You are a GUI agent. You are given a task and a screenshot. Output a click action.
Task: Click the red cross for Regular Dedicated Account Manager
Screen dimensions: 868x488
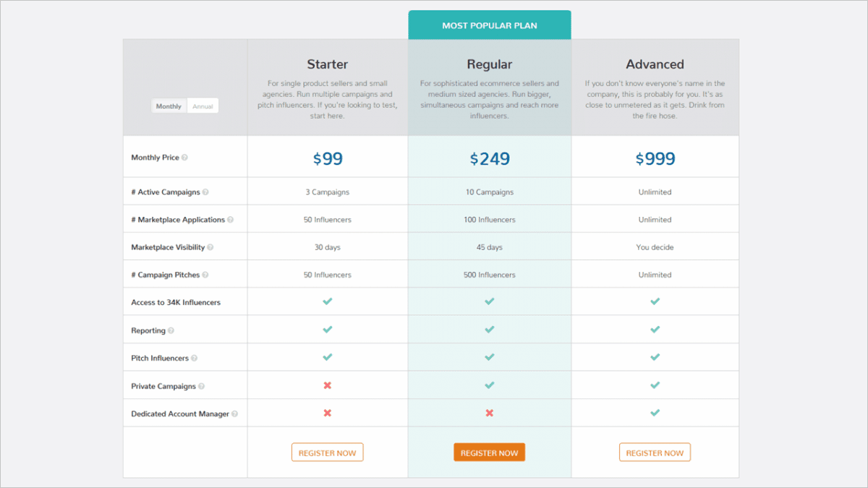[489, 412]
